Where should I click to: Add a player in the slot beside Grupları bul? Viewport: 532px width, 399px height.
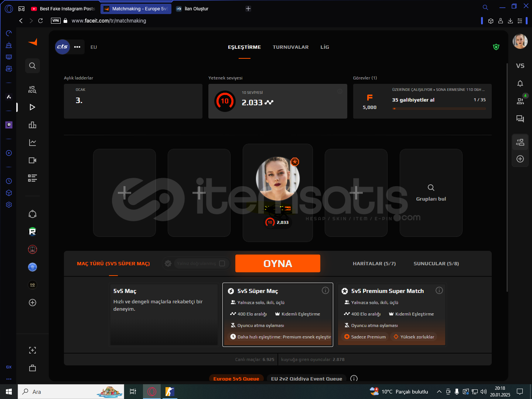click(x=356, y=193)
